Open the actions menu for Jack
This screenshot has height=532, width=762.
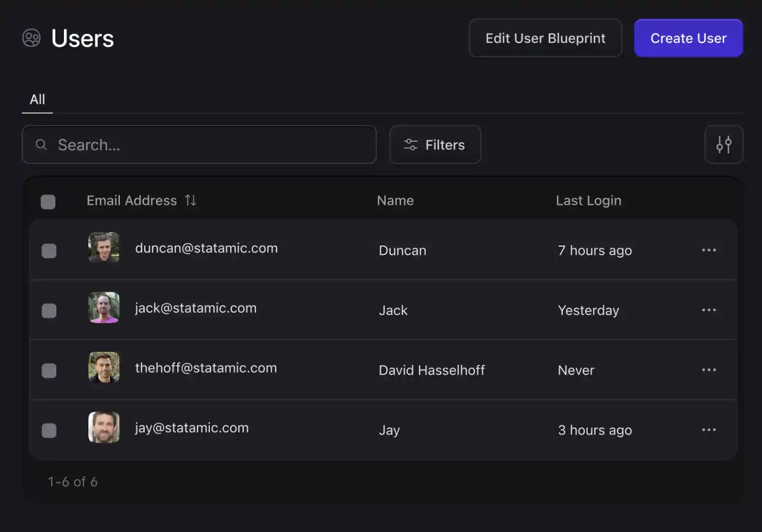click(709, 310)
